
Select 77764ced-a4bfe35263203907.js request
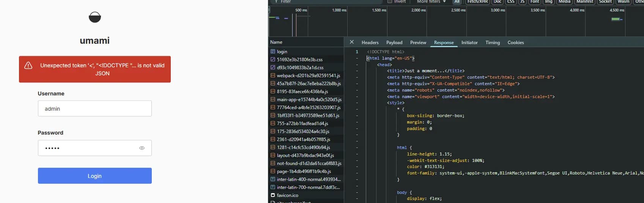coord(306,107)
